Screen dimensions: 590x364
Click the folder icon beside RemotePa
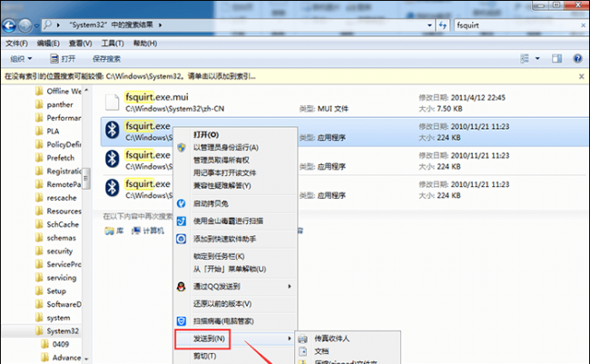39,184
